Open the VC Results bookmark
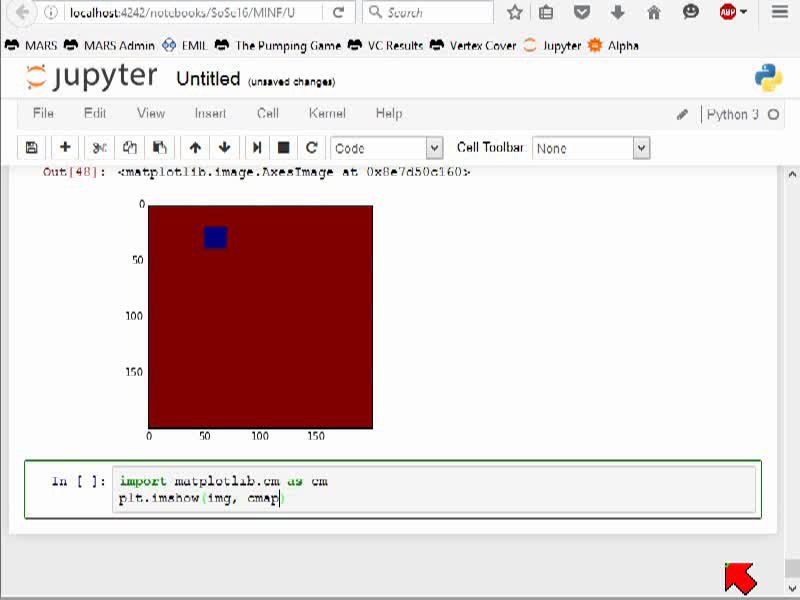The image size is (800, 600). click(385, 45)
